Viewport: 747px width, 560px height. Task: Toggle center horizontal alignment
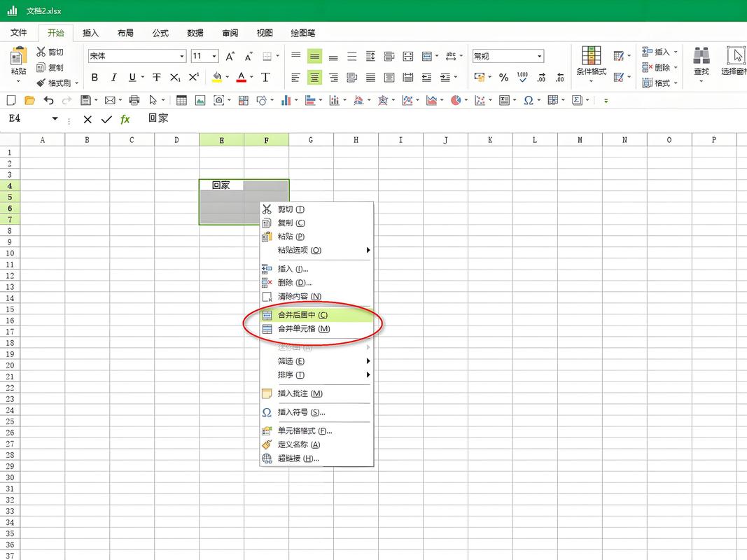(x=315, y=78)
